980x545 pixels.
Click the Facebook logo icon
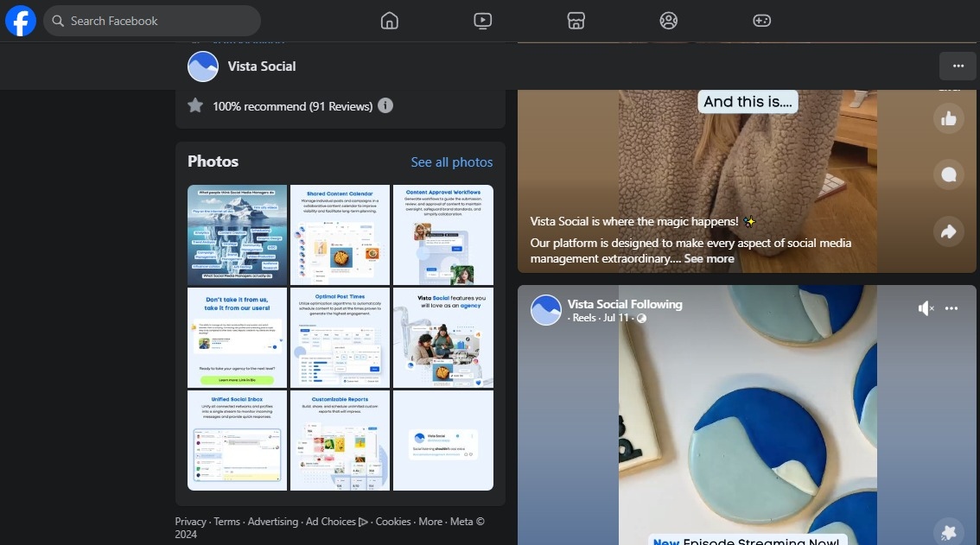[21, 21]
